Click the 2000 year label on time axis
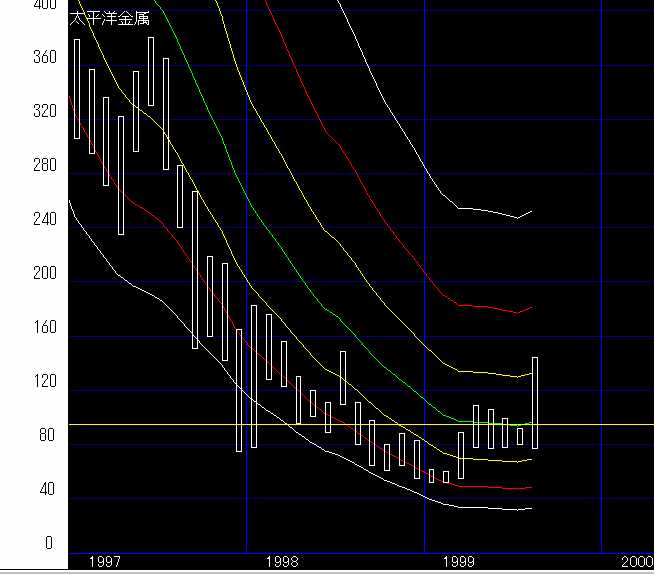This screenshot has width=654, height=575. pos(636,563)
